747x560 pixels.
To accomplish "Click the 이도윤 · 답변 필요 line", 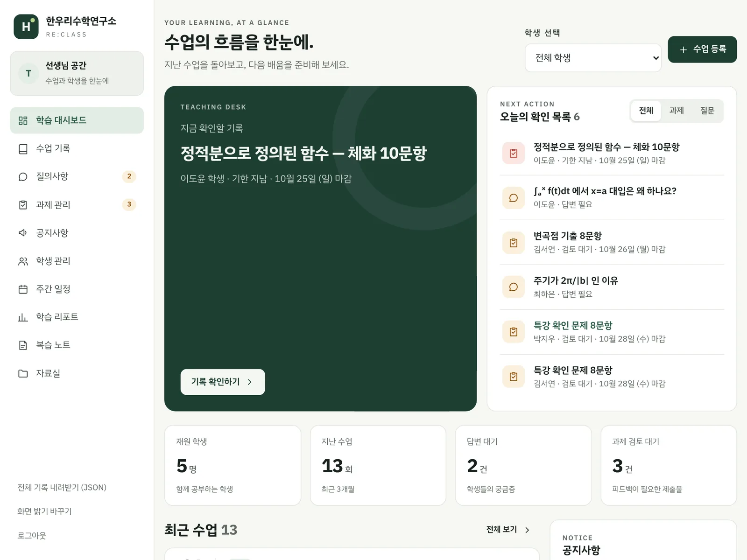I will 563,205.
